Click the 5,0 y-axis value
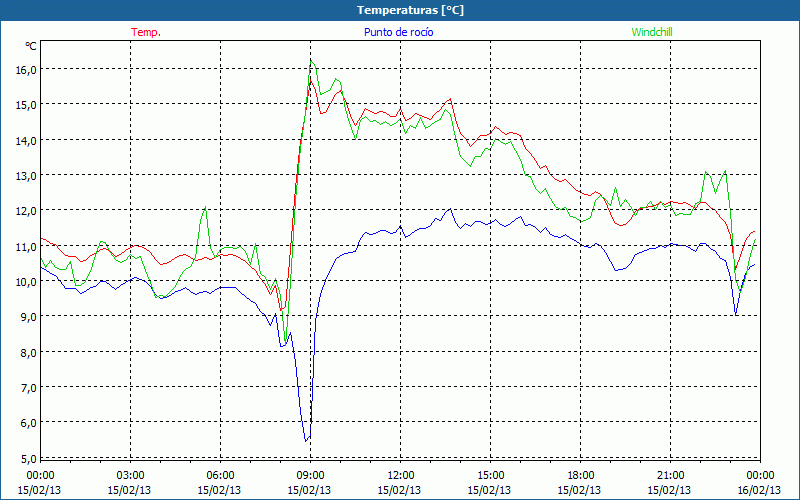This screenshot has height=500, width=800. (x=28, y=458)
